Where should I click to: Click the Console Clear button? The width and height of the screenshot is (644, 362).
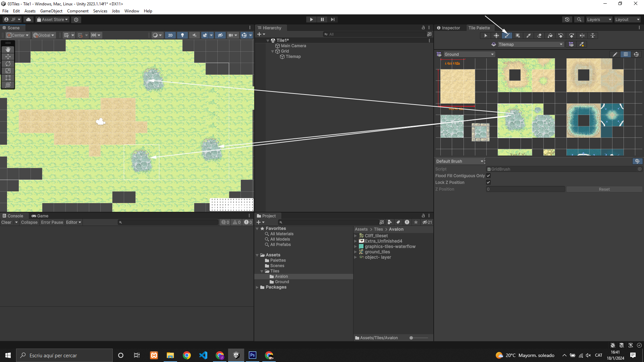(x=6, y=222)
